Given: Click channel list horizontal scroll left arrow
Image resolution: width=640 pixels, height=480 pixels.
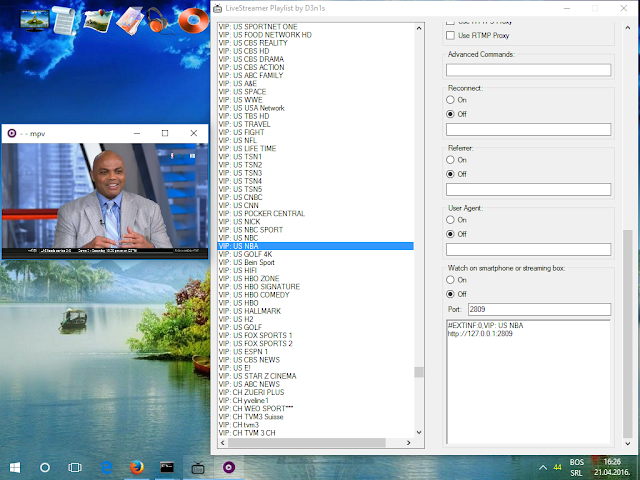Looking at the screenshot, I should 222,442.
